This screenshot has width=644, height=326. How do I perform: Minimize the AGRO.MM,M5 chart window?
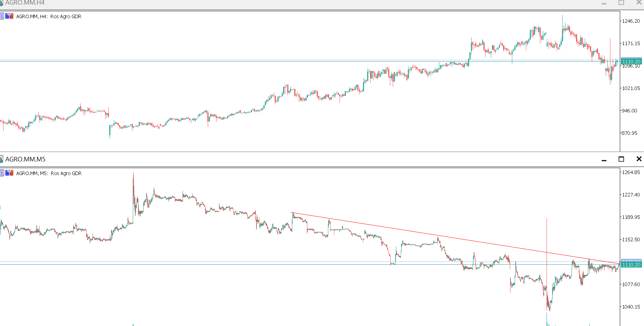pos(604,159)
